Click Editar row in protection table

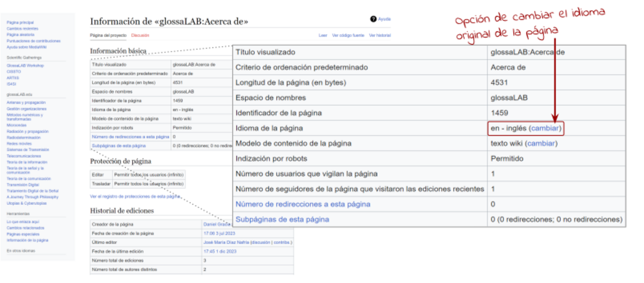pyautogui.click(x=138, y=175)
